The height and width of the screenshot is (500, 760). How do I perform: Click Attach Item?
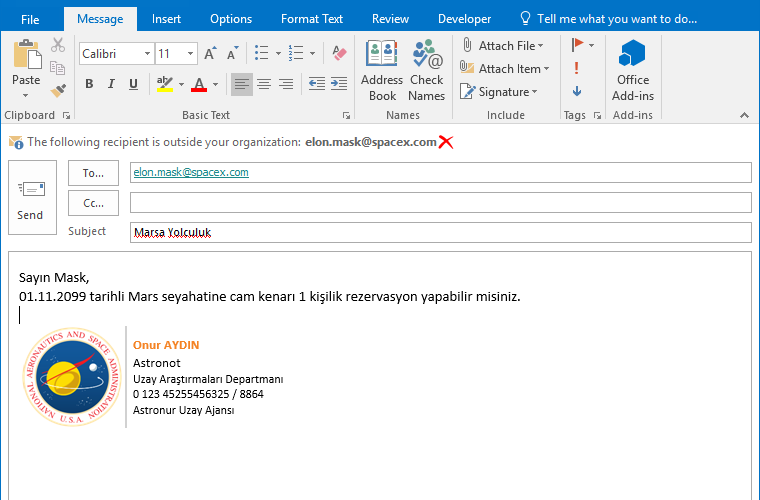click(x=505, y=69)
